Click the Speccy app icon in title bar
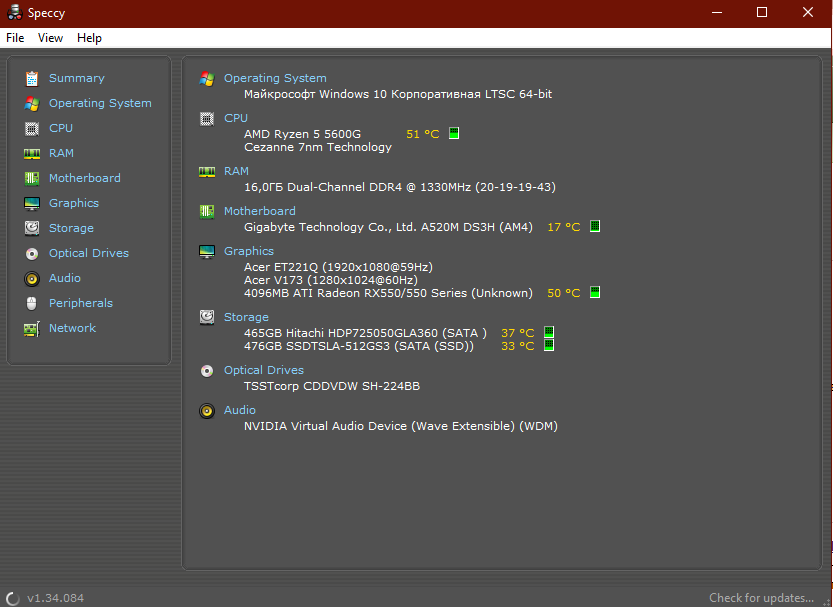833x607 pixels. click(14, 13)
